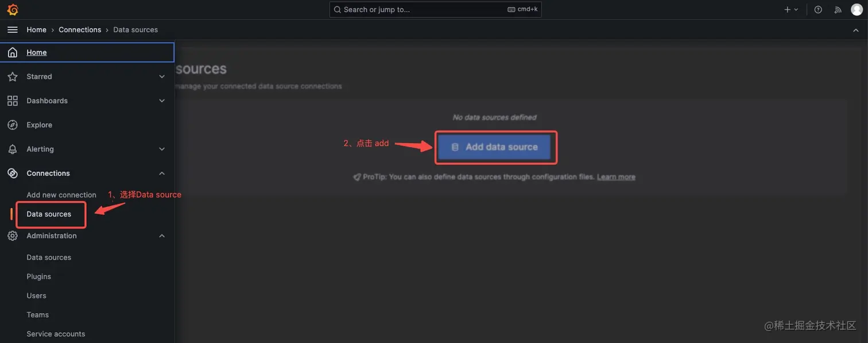Collapse the Administration section chevron

(x=162, y=236)
